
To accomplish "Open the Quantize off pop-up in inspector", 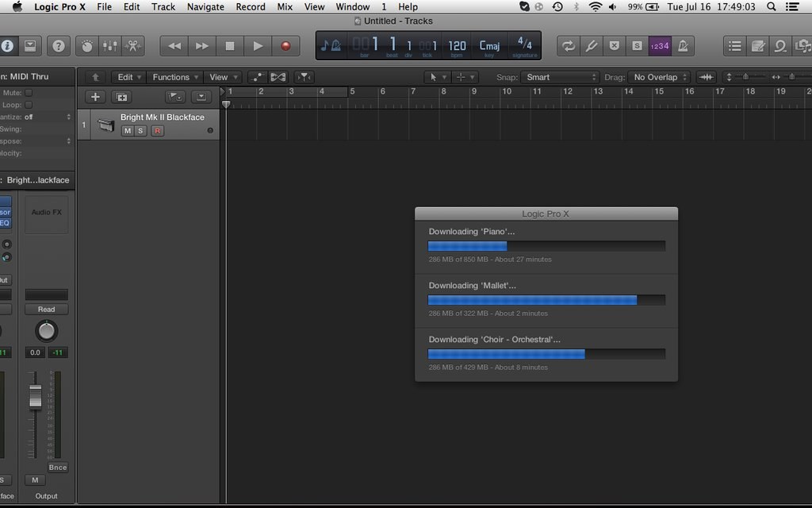I will point(48,117).
